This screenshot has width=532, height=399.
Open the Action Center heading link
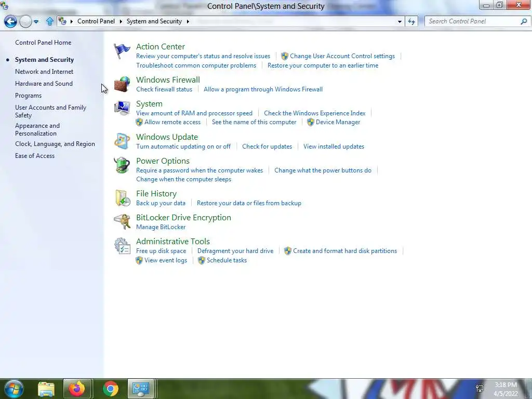tap(161, 46)
